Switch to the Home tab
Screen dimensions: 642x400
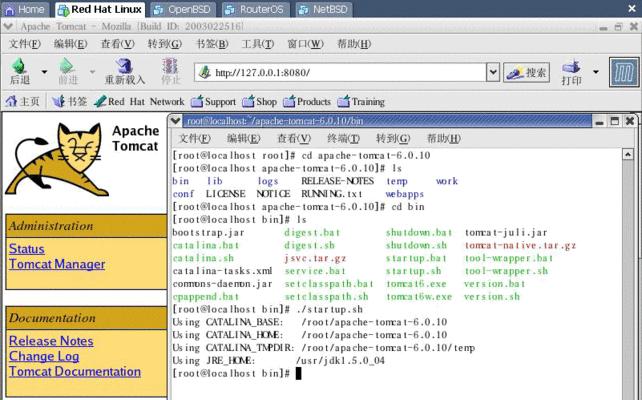[x=25, y=9]
